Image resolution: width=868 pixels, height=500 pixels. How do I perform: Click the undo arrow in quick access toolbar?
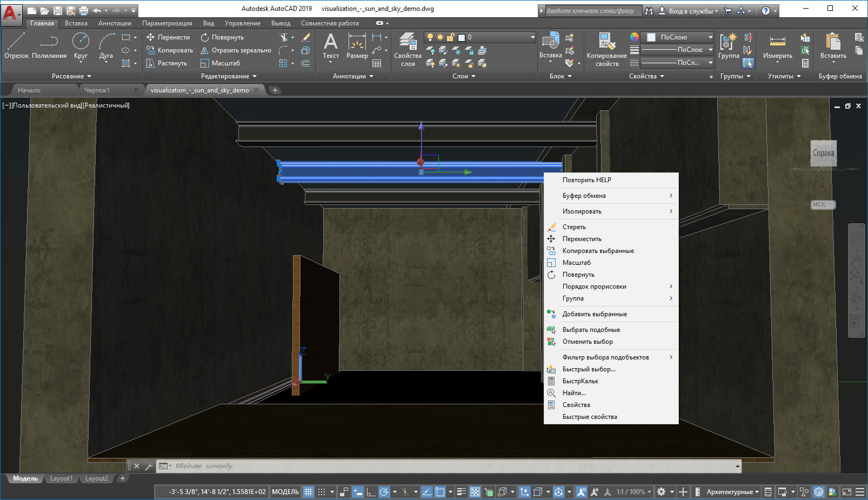tap(97, 10)
